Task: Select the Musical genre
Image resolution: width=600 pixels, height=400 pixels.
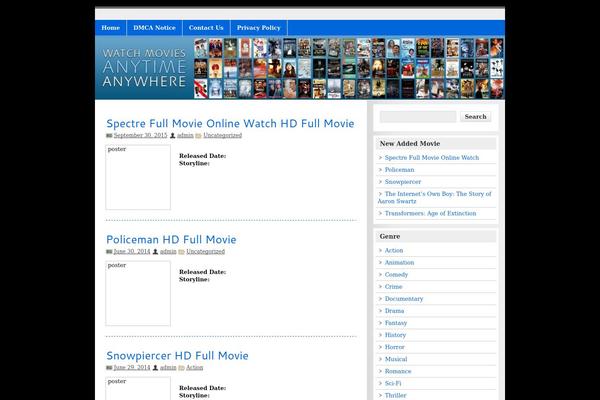Action: (x=396, y=359)
